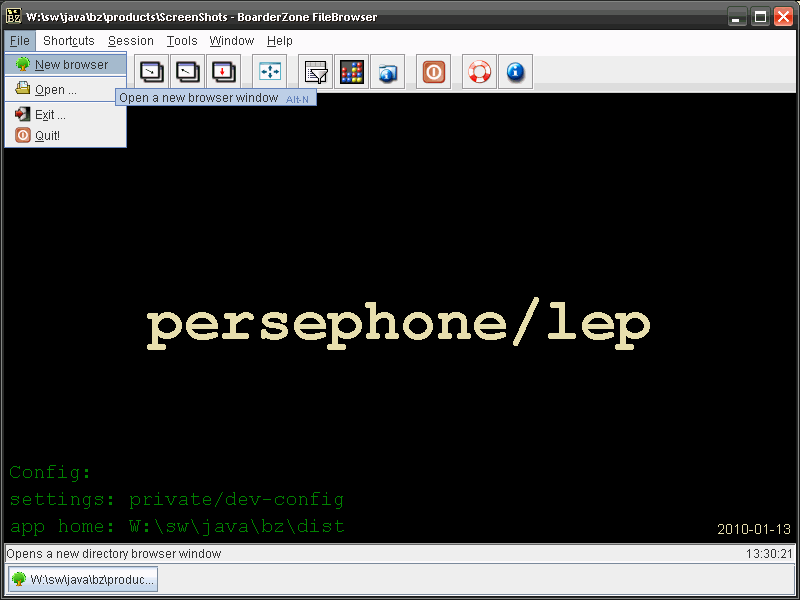This screenshot has height=600, width=800.
Task: Click the blue folder info icon
Action: pyautogui.click(x=388, y=72)
